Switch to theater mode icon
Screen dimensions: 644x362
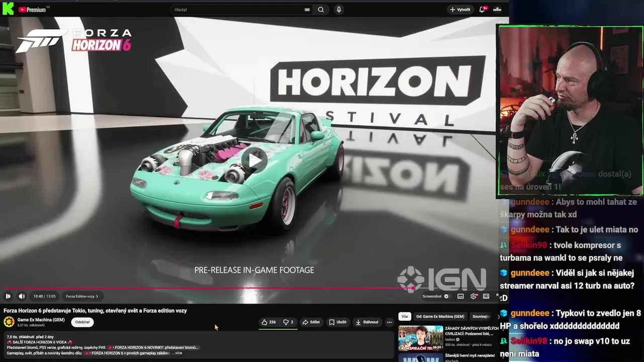486,296
